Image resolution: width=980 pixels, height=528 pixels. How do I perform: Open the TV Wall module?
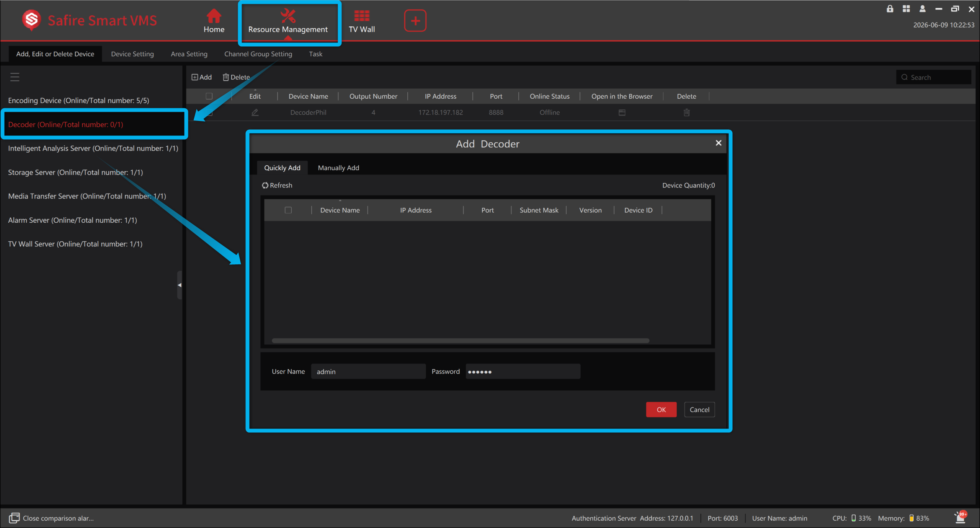[362, 21]
